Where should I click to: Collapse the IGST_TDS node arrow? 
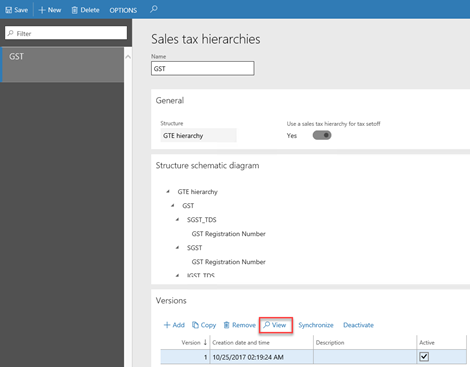(x=177, y=275)
